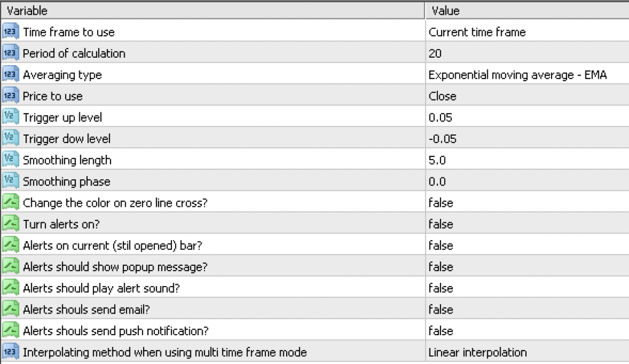This screenshot has height=364, width=629.
Task: Select the Averaging type row icon
Action: (11, 75)
